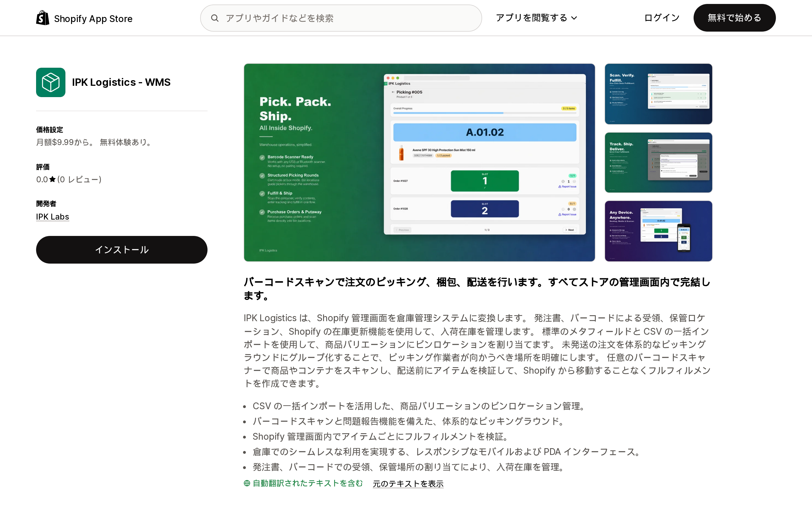
Task: Click the search magnifier icon
Action: 215,18
